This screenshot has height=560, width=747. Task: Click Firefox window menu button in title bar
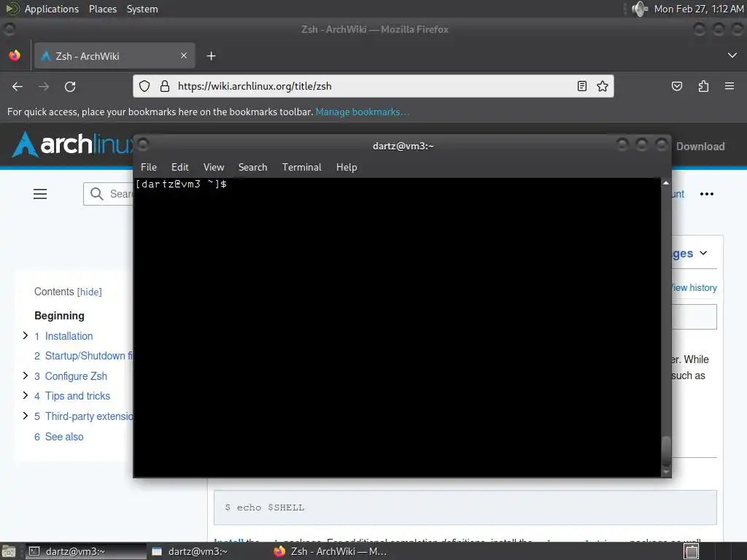[x=9, y=29]
